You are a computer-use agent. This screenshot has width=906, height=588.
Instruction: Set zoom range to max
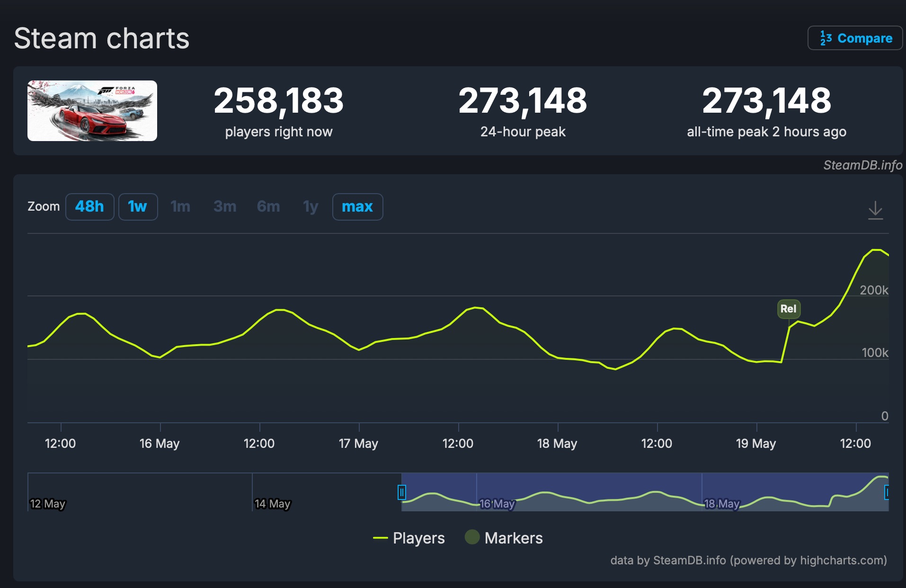pos(357,207)
